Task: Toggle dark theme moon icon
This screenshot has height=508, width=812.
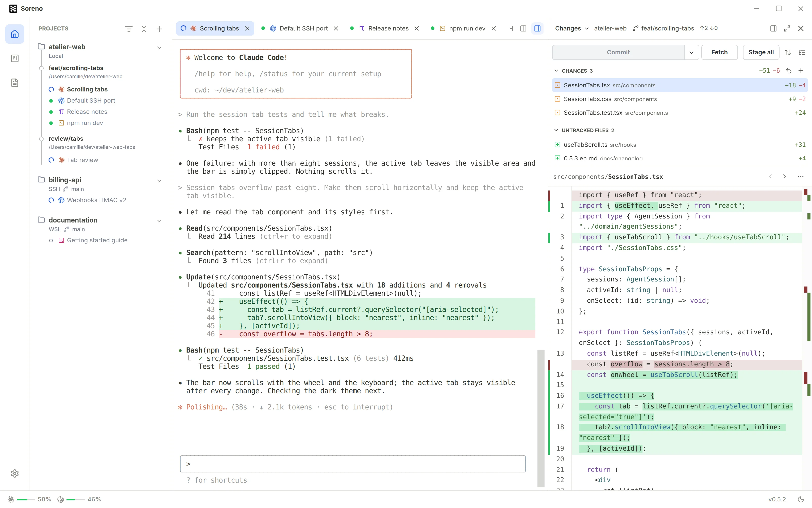Action: (x=801, y=499)
